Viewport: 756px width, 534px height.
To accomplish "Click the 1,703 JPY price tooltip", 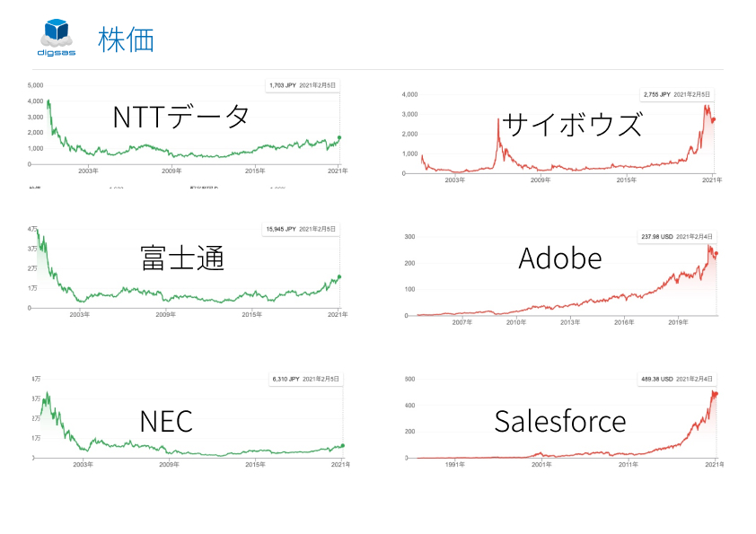I will coord(303,85).
